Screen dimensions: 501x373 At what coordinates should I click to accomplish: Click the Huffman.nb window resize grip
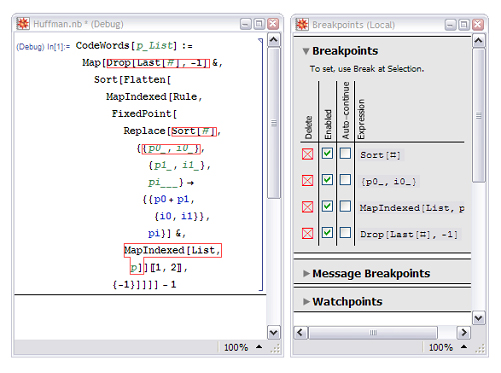coord(275,349)
